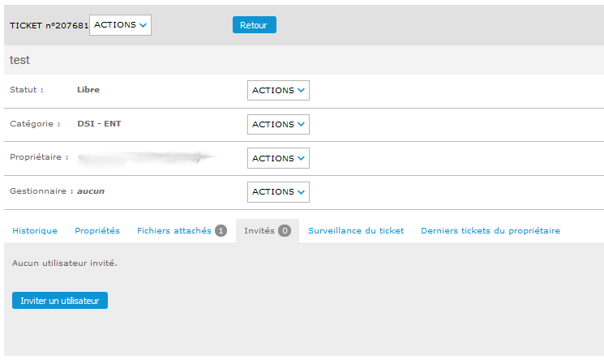Go to the Fichiers attachés tab

pos(174,231)
